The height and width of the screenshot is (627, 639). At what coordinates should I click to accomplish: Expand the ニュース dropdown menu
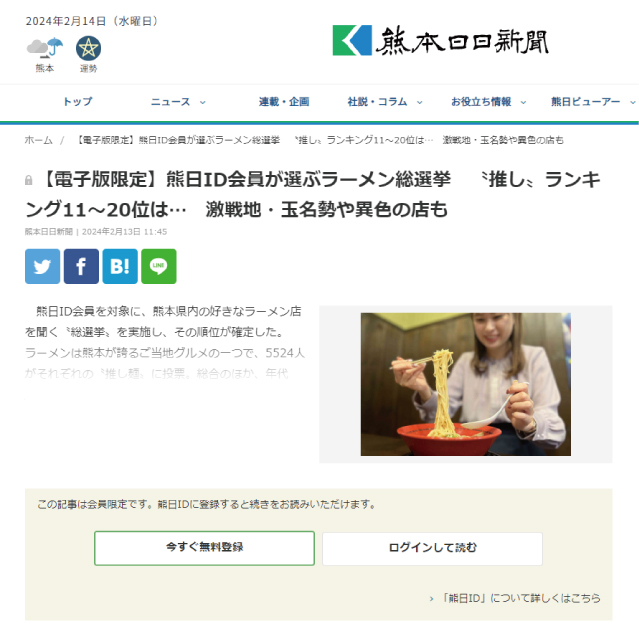click(178, 102)
